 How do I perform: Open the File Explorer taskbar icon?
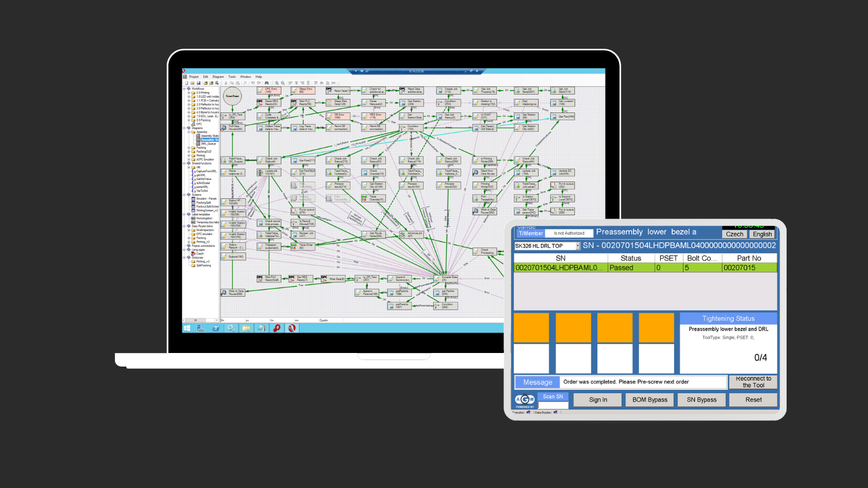[x=246, y=328]
